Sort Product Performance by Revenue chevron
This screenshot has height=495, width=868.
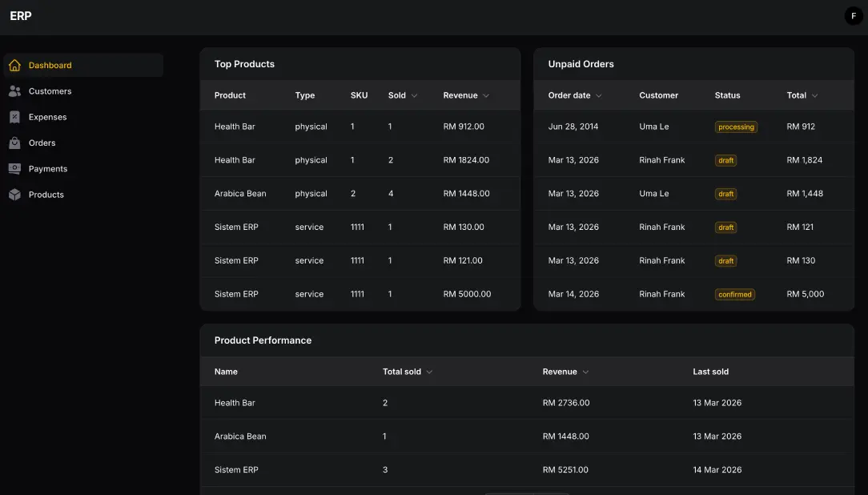point(585,372)
